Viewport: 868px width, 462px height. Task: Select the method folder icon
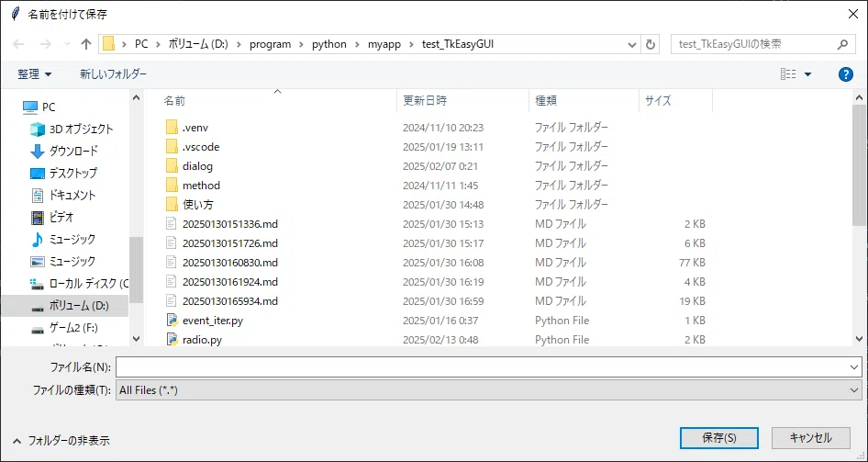[x=172, y=185]
